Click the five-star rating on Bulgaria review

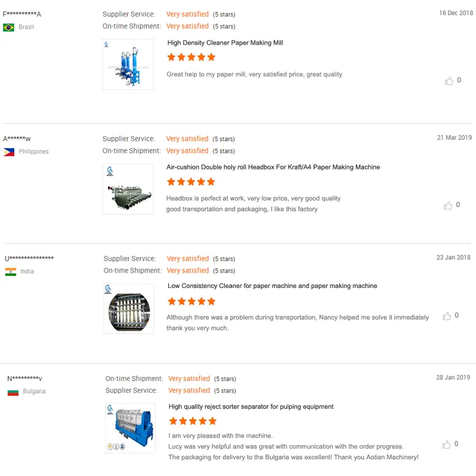(192, 421)
